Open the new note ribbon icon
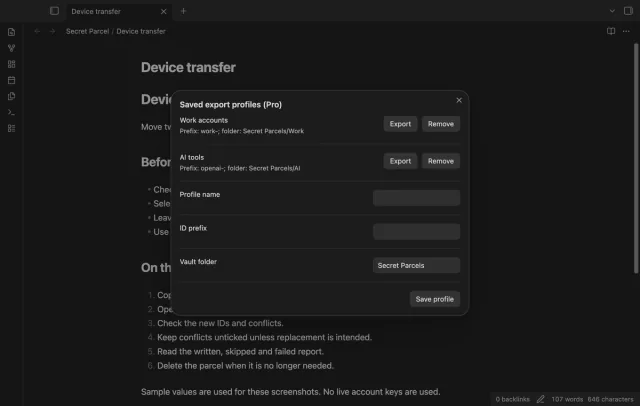 tap(11, 32)
